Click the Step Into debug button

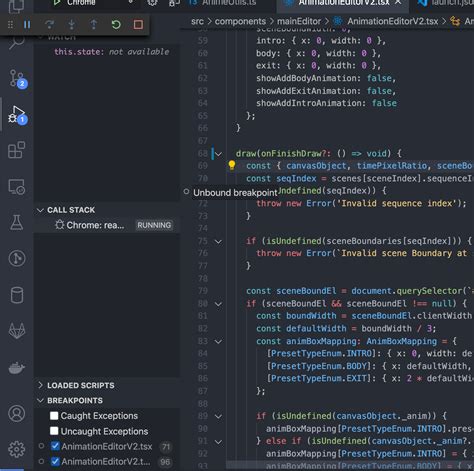[x=72, y=24]
